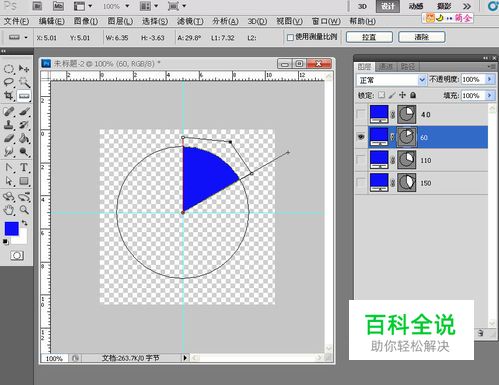Open 编辑(E) menu

[51, 22]
